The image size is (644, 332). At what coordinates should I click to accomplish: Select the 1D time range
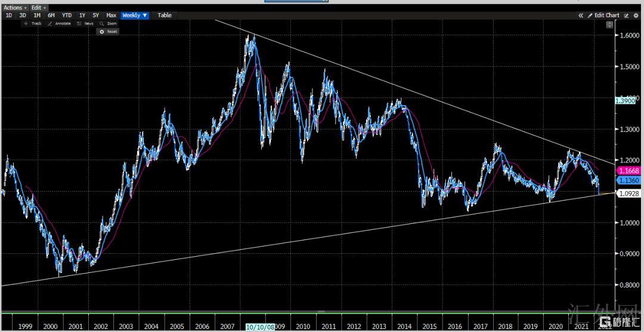(9, 15)
